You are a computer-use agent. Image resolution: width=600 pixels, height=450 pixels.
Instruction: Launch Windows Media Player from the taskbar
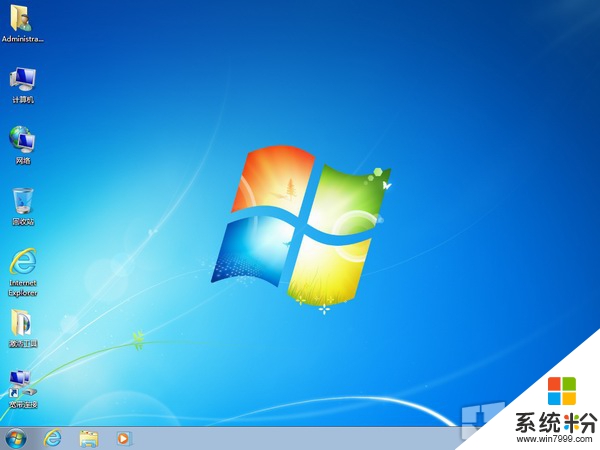click(x=124, y=439)
